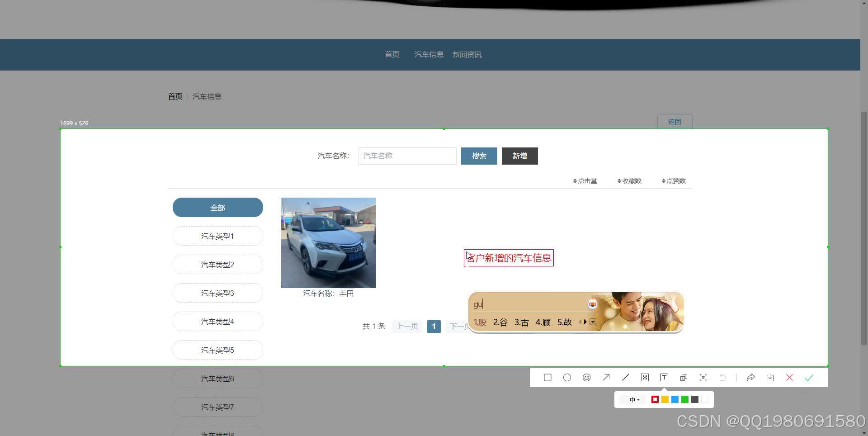Focus the 汽车名称 search input
Image resolution: width=868 pixels, height=436 pixels.
click(x=407, y=156)
